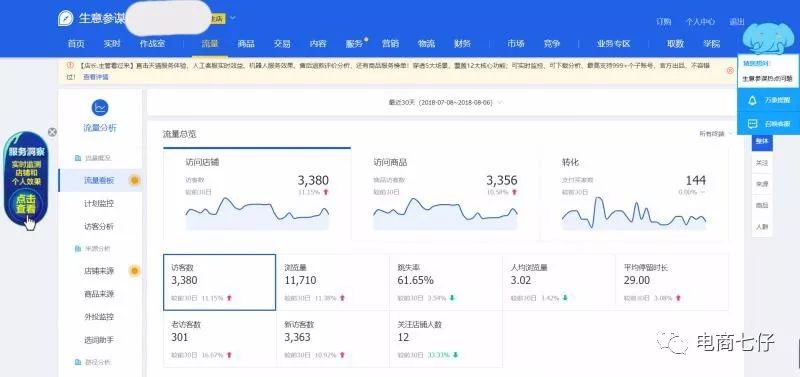Click 查看详情 link in notice banner
This screenshot has width=800, height=377.
tap(96, 77)
